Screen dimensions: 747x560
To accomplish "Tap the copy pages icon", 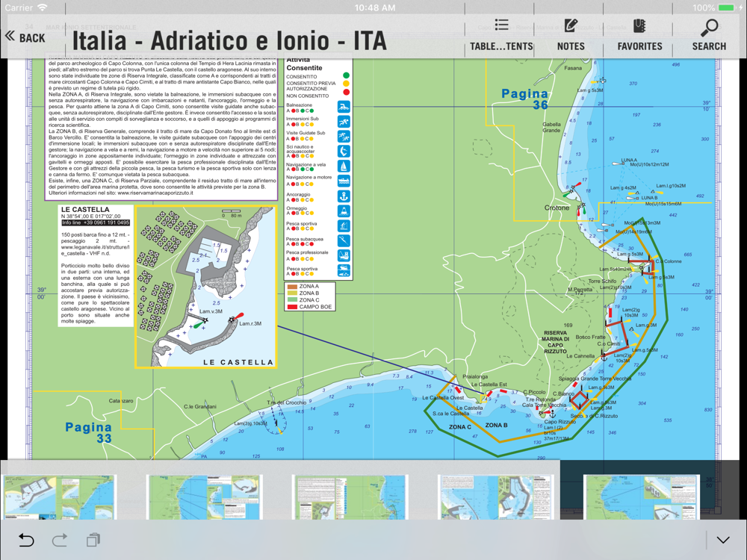I will (x=93, y=540).
